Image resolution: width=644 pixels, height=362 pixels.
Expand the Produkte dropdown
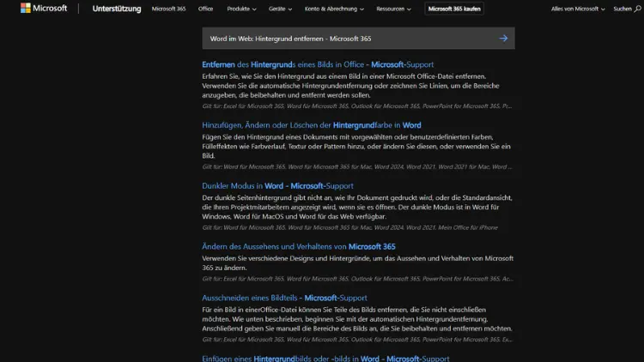click(241, 9)
